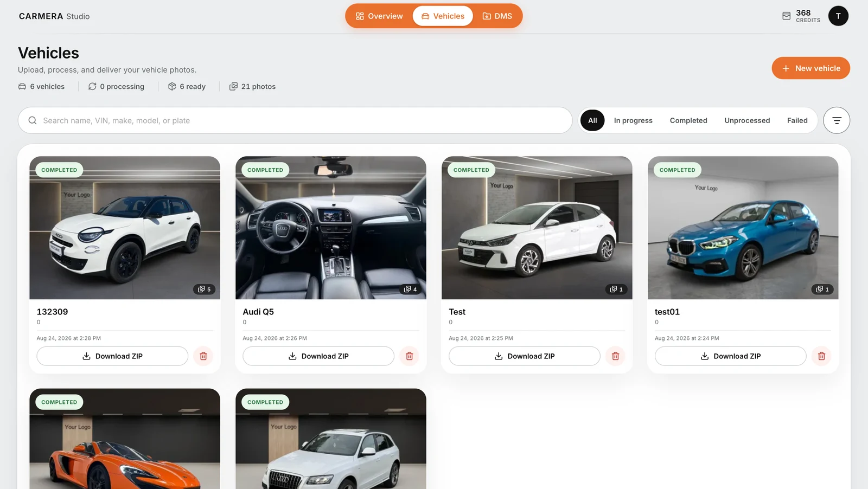Remove test01 using its trash icon
This screenshot has width=868, height=489.
coord(821,356)
